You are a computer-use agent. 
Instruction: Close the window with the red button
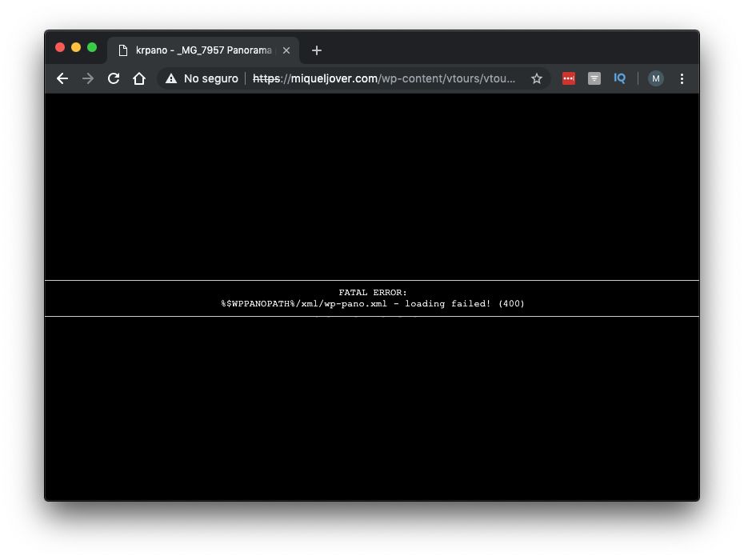pyautogui.click(x=60, y=47)
